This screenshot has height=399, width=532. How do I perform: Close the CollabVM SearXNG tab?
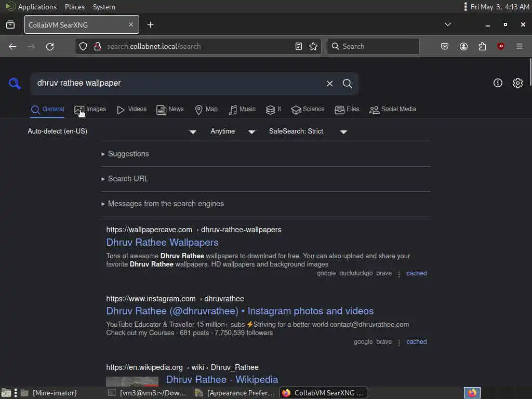[x=131, y=24]
